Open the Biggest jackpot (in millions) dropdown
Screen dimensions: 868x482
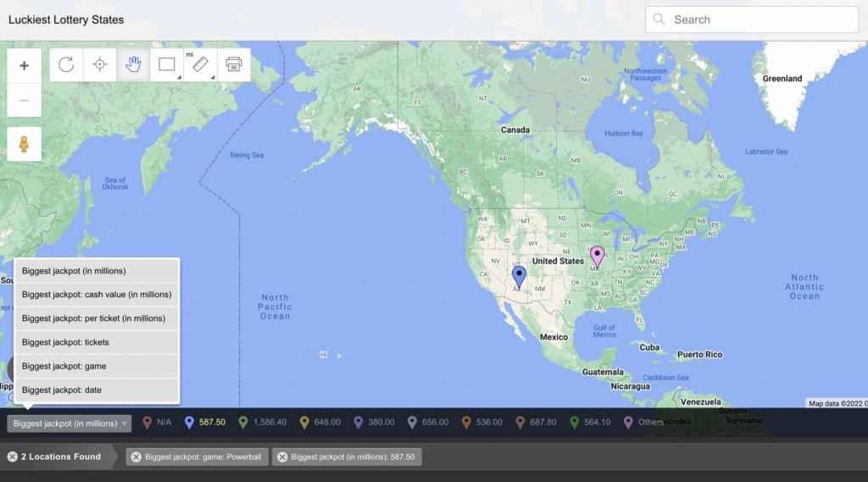70,424
